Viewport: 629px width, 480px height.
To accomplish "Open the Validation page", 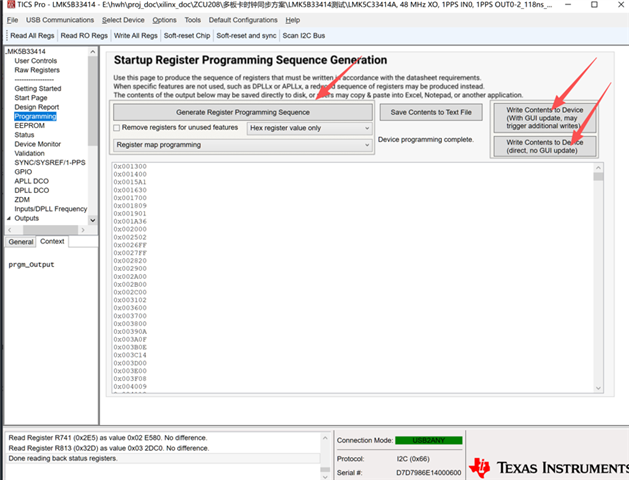I will (x=29, y=153).
